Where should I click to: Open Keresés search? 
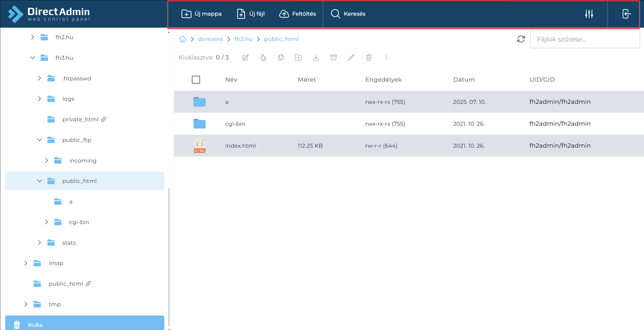tap(348, 14)
